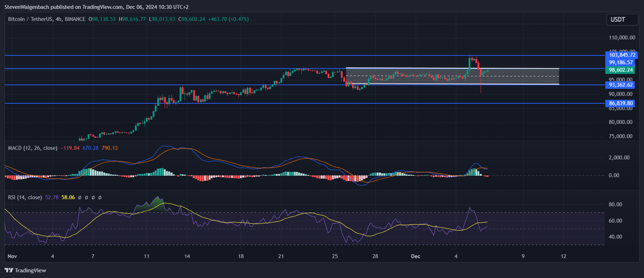
Task: Select the gray consolidation rectangle drawing
Action: coord(452,76)
